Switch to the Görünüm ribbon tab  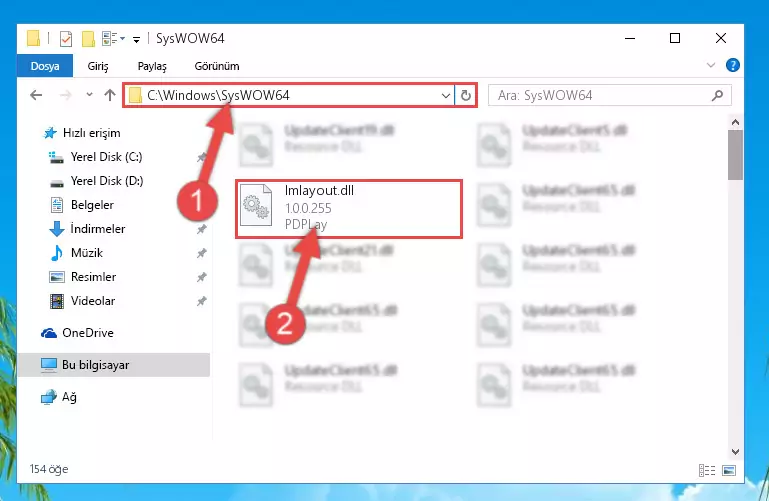tap(217, 66)
